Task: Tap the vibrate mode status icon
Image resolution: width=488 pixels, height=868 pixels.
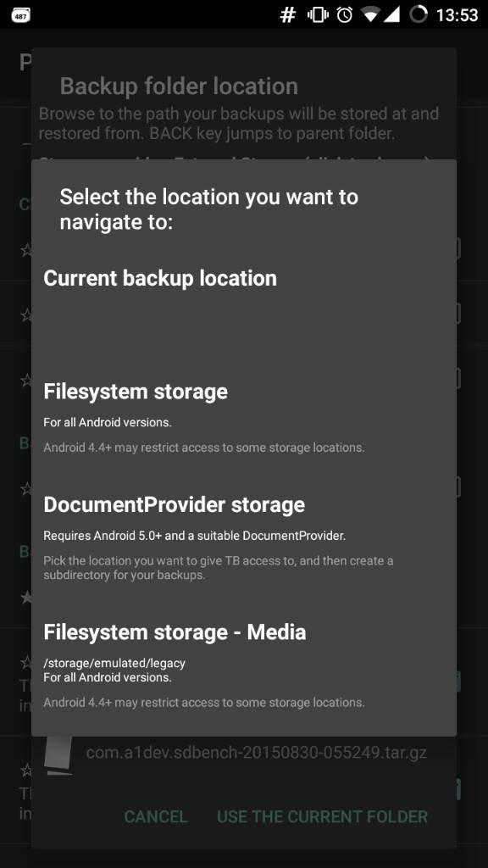Action: pos(319,15)
